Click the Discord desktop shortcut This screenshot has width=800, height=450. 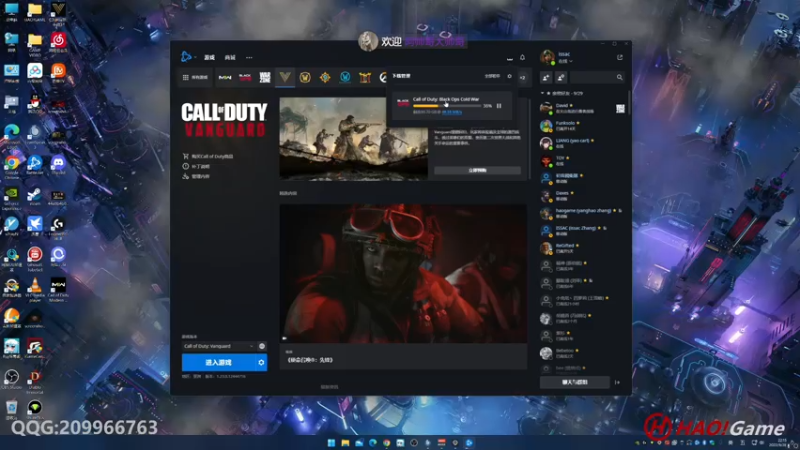point(58,165)
